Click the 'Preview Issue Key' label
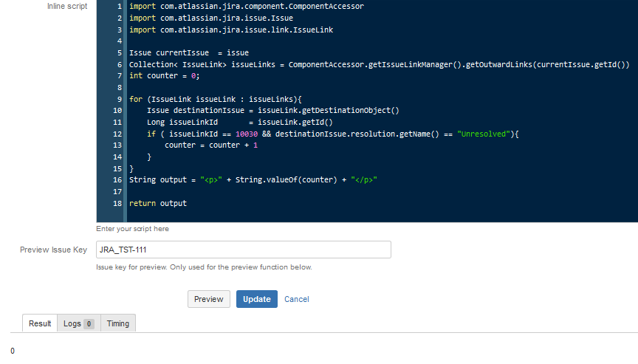 coord(53,250)
